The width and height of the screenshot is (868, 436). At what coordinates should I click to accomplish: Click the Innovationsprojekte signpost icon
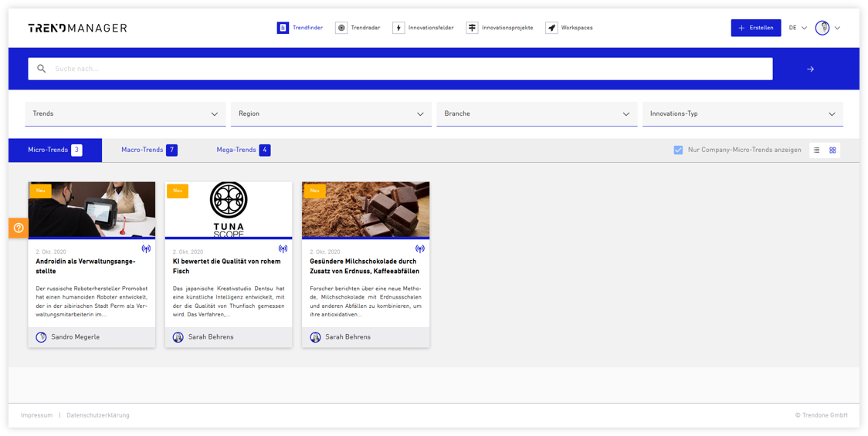472,28
